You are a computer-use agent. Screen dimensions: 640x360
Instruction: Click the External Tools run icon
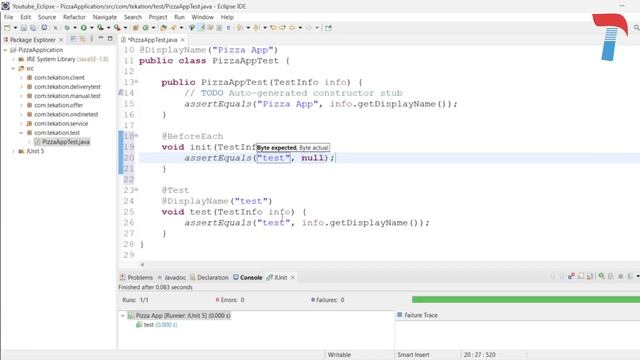click(x=117, y=28)
